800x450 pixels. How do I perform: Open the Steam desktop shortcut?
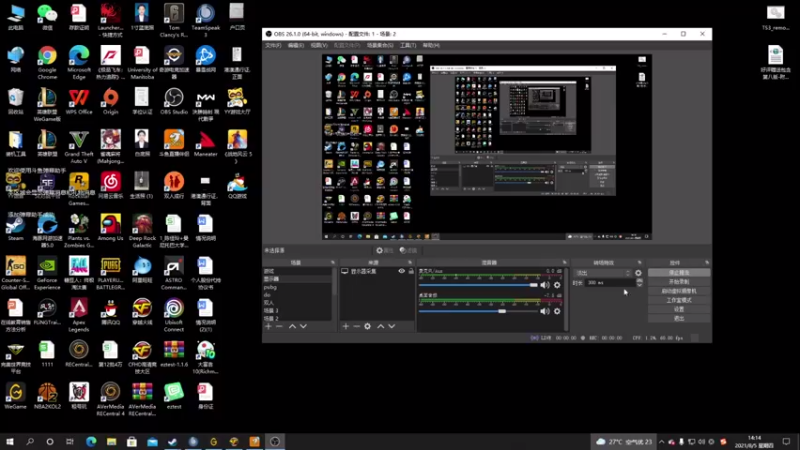pos(15,228)
